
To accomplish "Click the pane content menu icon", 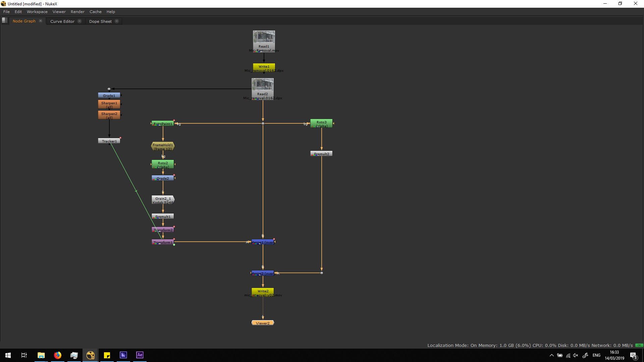I will click(4, 20).
